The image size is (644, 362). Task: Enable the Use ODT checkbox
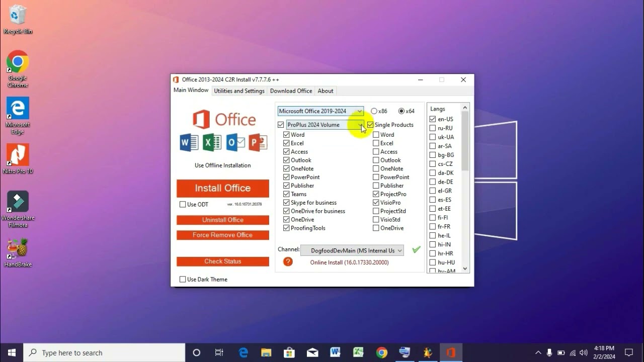(183, 204)
